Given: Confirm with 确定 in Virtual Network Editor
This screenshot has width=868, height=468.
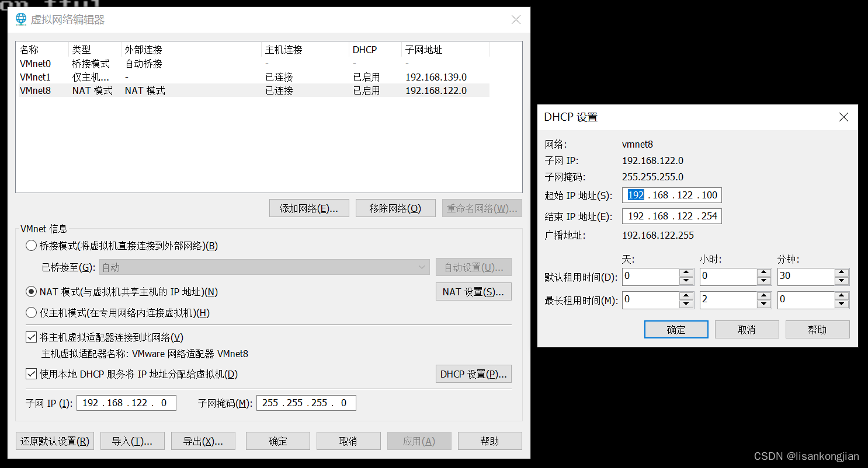Looking at the screenshot, I should point(278,441).
